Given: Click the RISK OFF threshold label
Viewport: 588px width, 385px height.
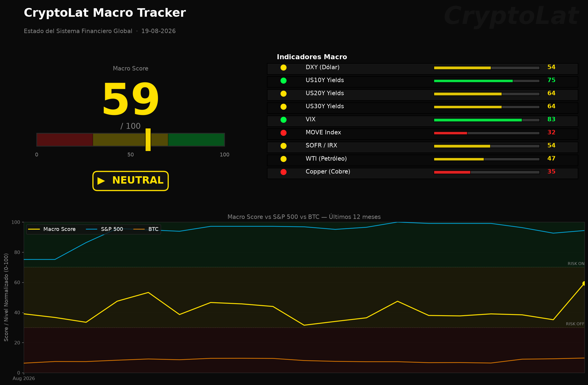Looking at the screenshot, I should tap(575, 324).
